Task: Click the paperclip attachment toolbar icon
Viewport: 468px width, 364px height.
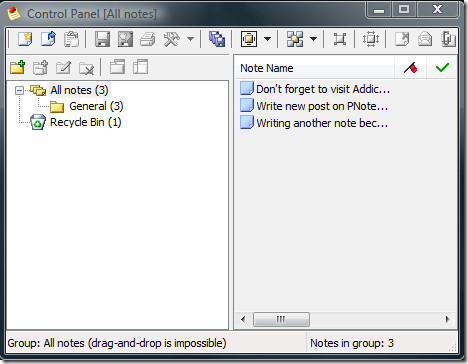Action: pyautogui.click(x=448, y=39)
